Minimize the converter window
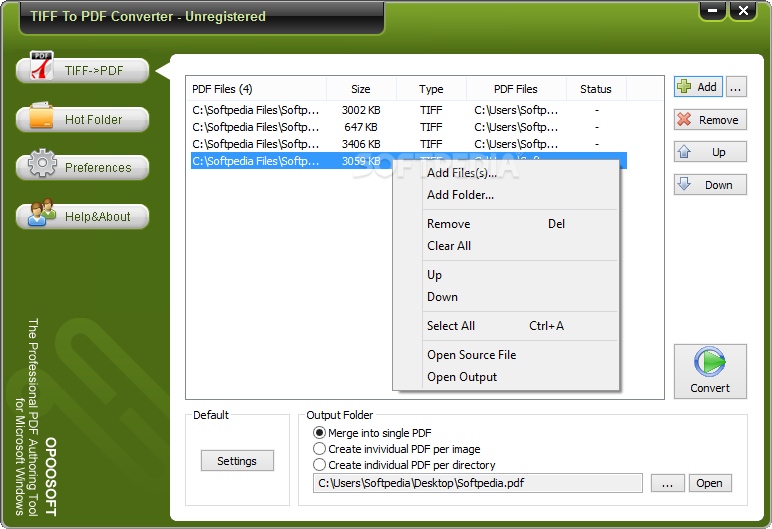Image resolution: width=772 pixels, height=529 pixels. pos(712,11)
